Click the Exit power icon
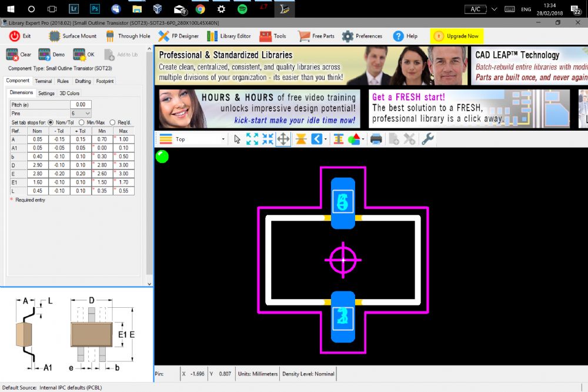Image resolution: width=588 pixels, height=392 pixels. 15,36
